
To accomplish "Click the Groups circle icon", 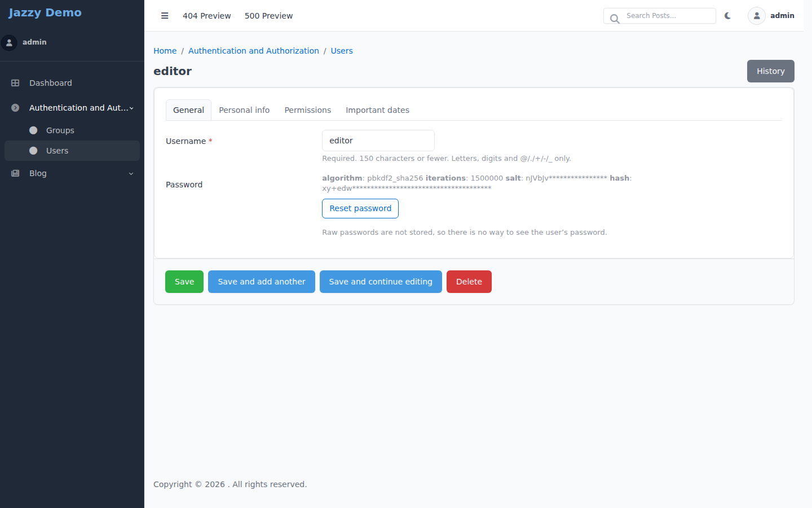I will 33,130.
